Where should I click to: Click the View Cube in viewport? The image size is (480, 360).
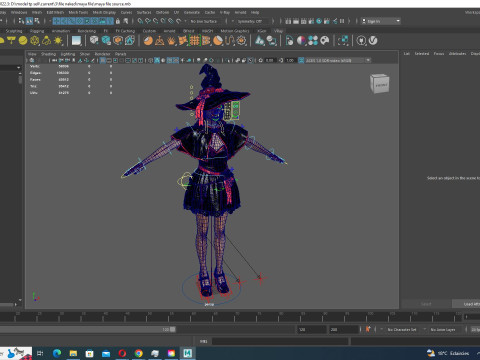tap(380, 84)
